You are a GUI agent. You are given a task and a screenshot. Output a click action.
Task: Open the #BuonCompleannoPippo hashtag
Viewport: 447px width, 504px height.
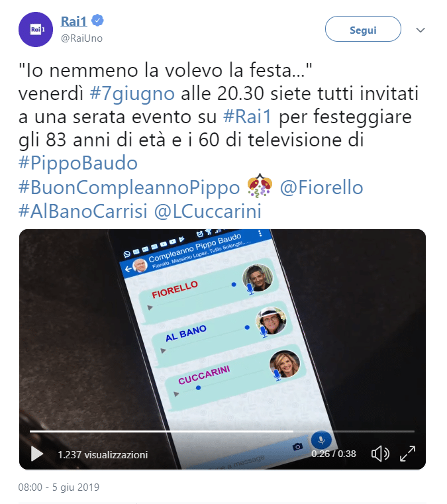[x=129, y=187]
